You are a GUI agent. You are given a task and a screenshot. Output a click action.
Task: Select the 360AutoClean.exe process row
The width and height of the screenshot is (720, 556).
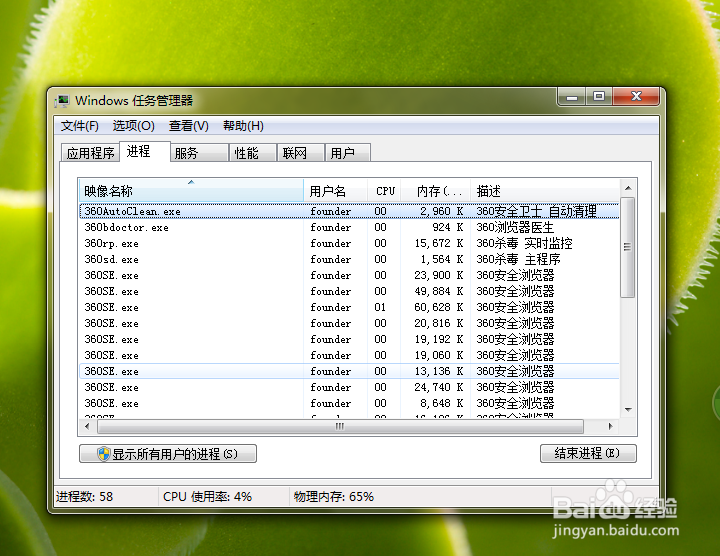pos(349,211)
